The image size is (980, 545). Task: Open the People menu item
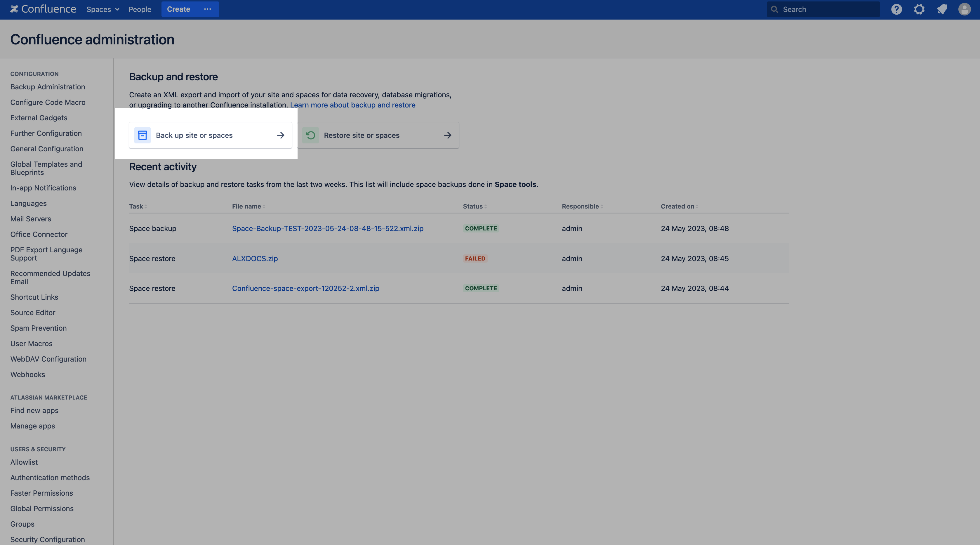point(140,9)
